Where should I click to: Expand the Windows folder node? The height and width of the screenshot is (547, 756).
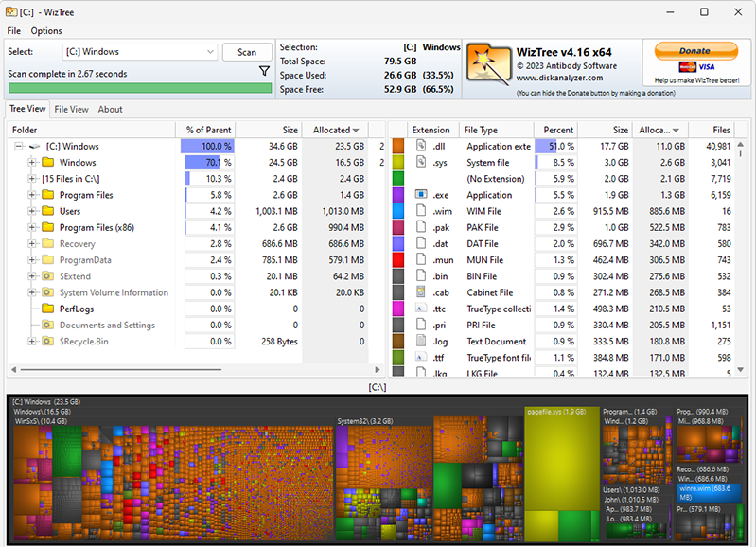pos(32,163)
